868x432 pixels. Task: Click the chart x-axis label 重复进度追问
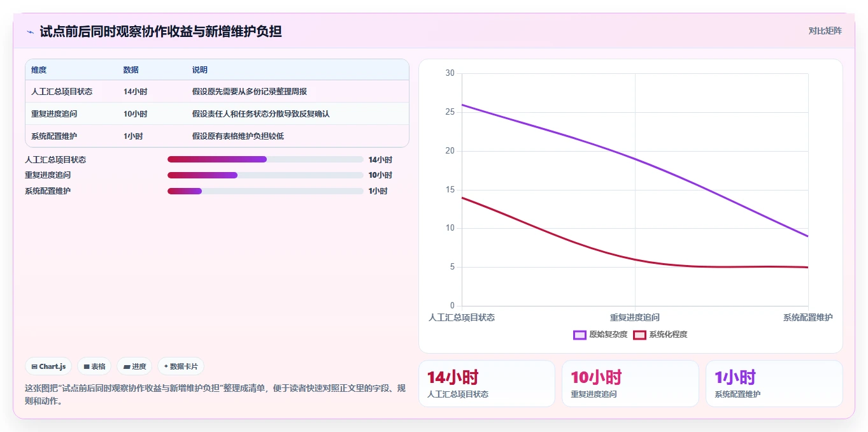point(635,317)
